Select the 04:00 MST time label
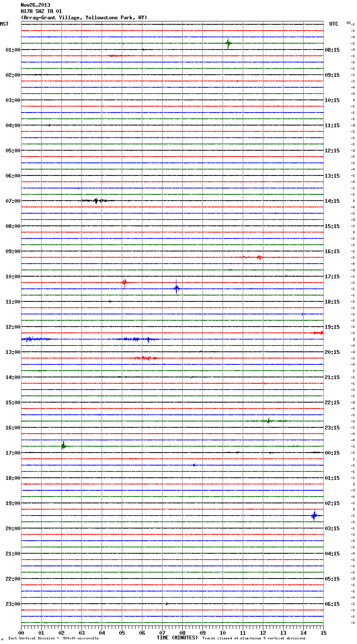 click(x=13, y=126)
